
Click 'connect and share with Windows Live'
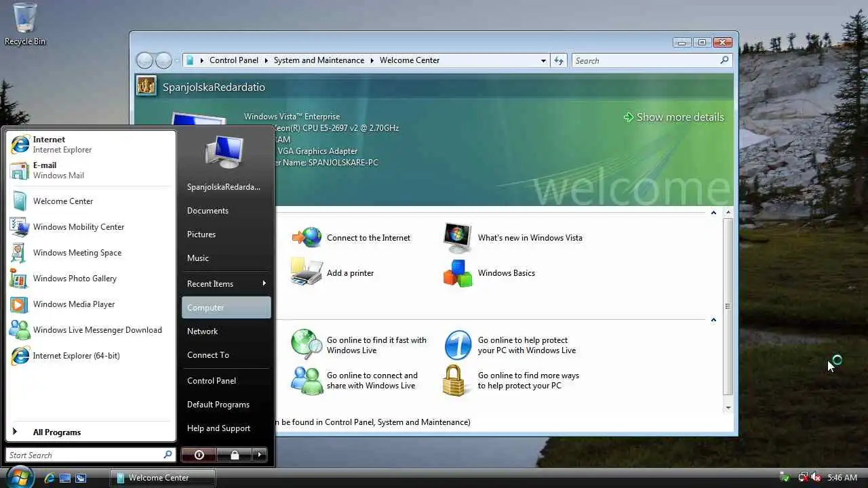tap(355, 380)
